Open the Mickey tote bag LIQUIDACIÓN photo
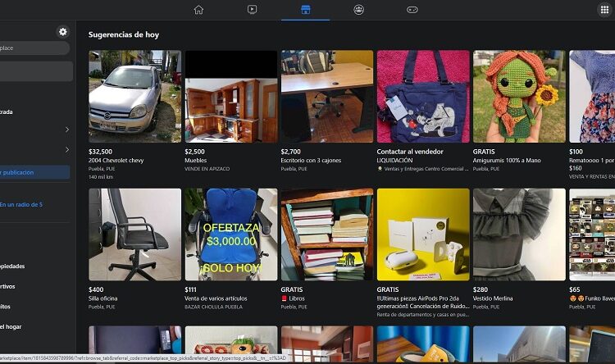Viewport: 615px width, 364px height. pyautogui.click(x=423, y=96)
